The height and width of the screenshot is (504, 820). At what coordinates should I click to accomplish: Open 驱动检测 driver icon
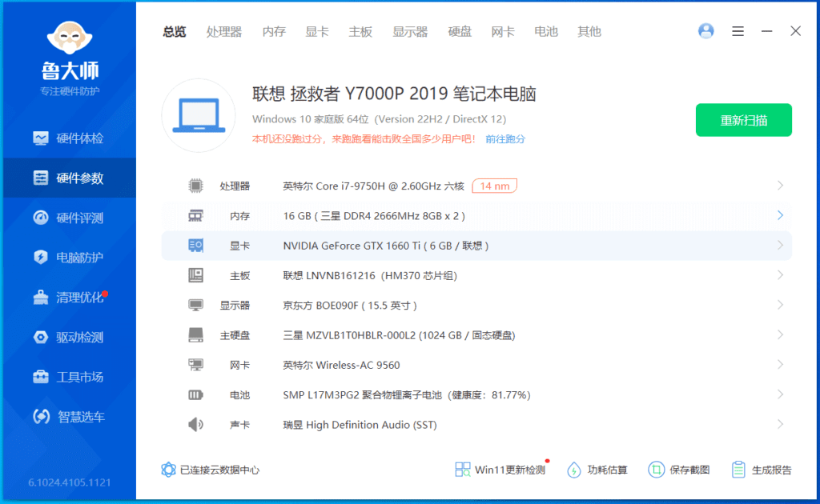tap(40, 338)
